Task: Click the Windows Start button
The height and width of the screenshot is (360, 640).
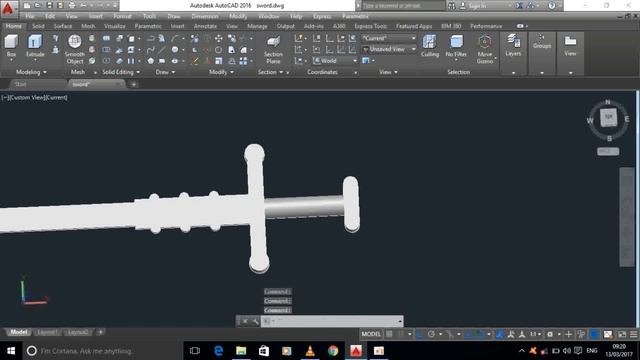Action: click(11, 351)
